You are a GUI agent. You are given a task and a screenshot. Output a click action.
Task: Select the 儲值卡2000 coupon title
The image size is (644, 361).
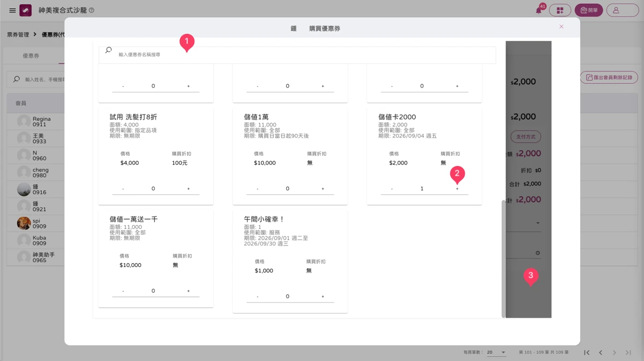[x=397, y=117]
